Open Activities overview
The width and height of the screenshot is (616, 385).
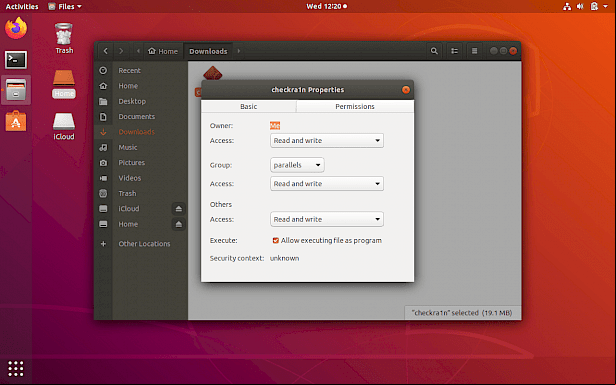click(x=22, y=6)
